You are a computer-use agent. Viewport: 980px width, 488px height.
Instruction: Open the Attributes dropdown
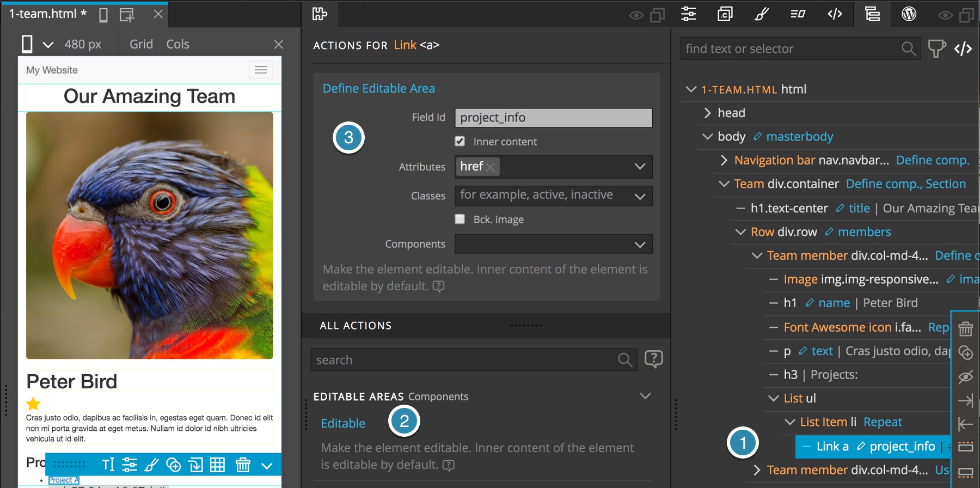640,167
